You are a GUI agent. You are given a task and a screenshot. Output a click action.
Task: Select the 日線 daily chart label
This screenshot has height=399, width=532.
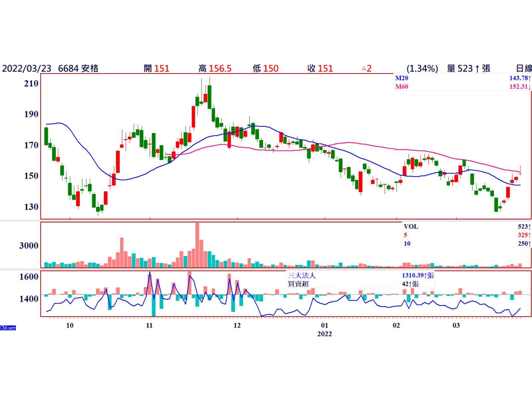523,68
